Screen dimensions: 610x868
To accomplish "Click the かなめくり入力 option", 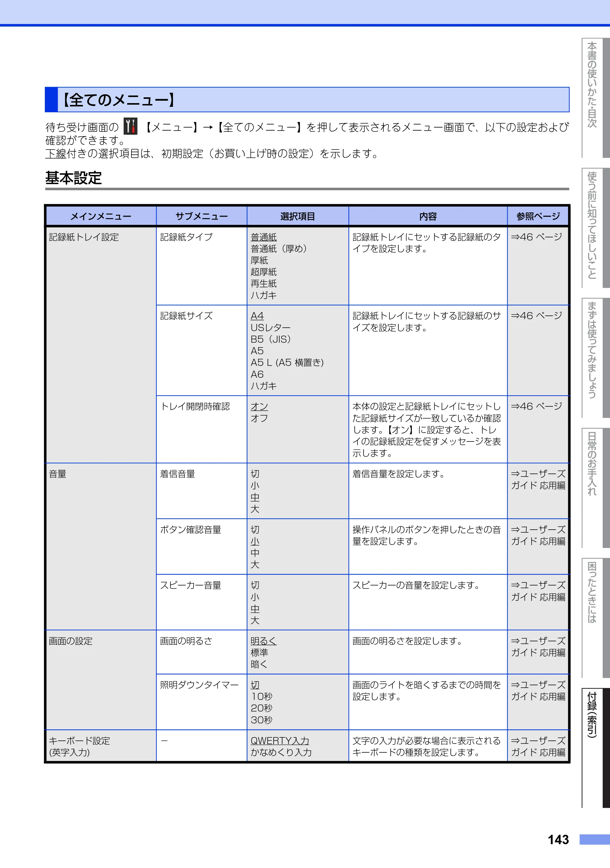I will click(281, 752).
